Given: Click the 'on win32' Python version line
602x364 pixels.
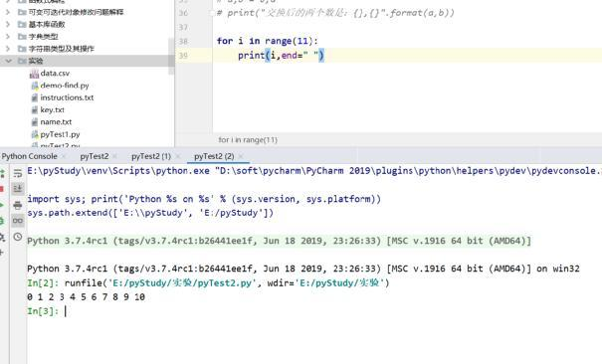Looking at the screenshot, I should click(303, 269).
